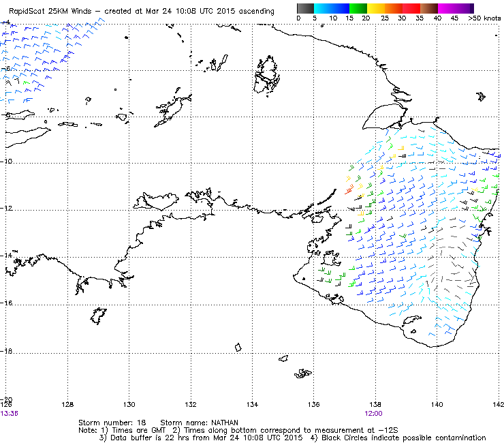This screenshot has height=443, width=504.
Task: Click the red 30–35 knots legend swatch
Action: pos(411,8)
